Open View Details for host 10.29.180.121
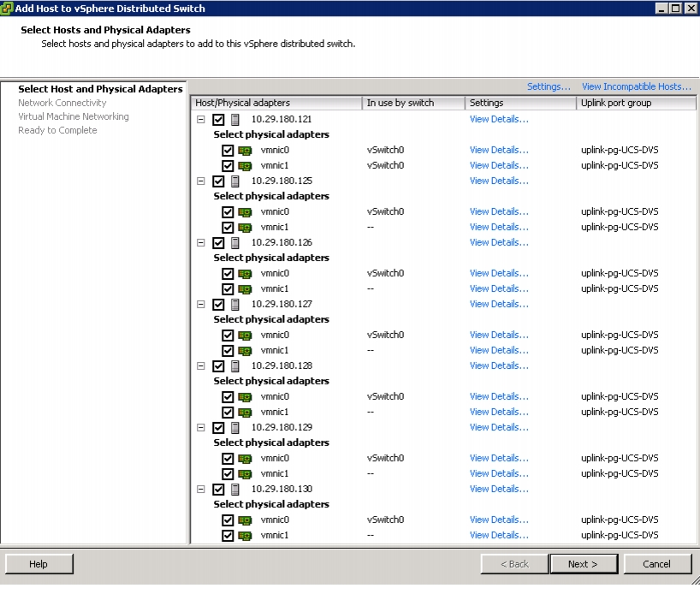 499,119
